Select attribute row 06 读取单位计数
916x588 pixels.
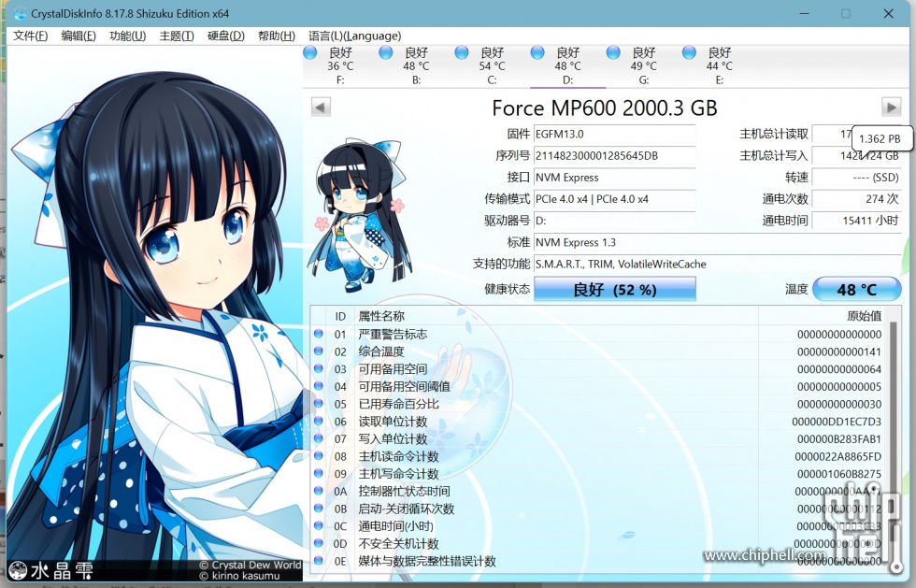pyautogui.click(x=599, y=422)
